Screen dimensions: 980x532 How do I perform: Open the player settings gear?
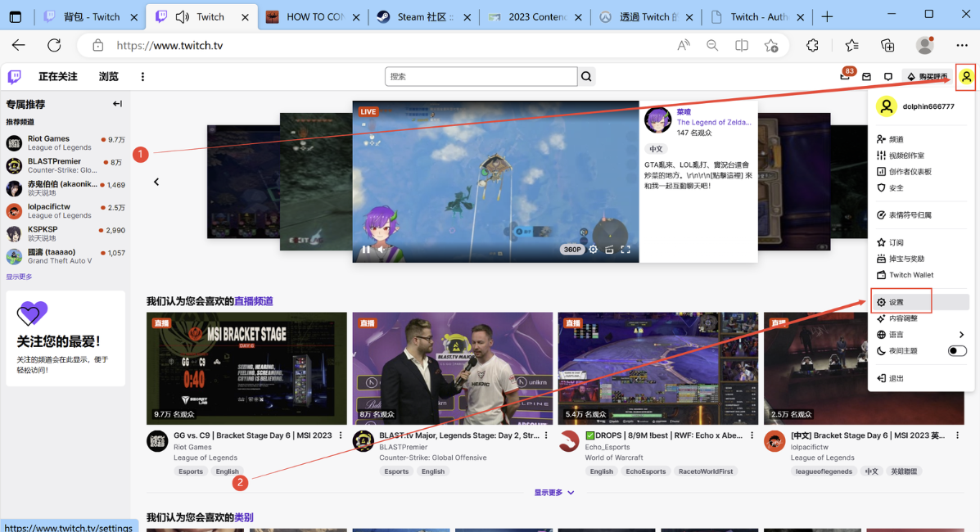pyautogui.click(x=592, y=250)
